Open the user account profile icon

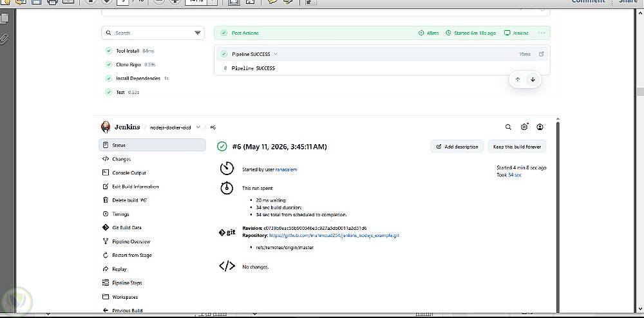click(x=540, y=127)
